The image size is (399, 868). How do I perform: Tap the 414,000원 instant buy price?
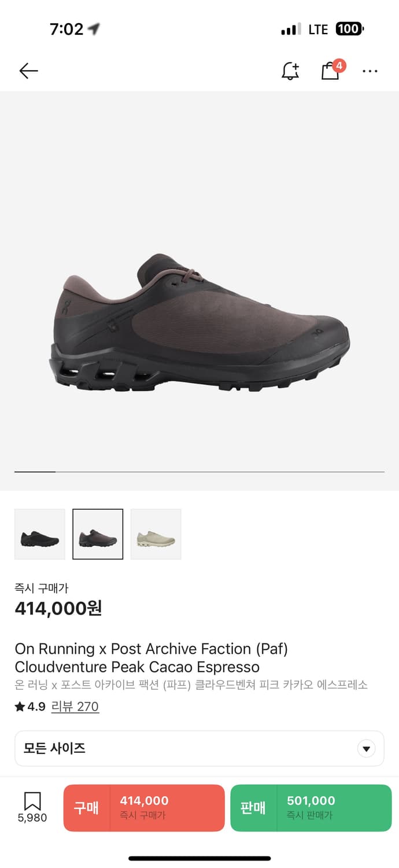pos(58,608)
